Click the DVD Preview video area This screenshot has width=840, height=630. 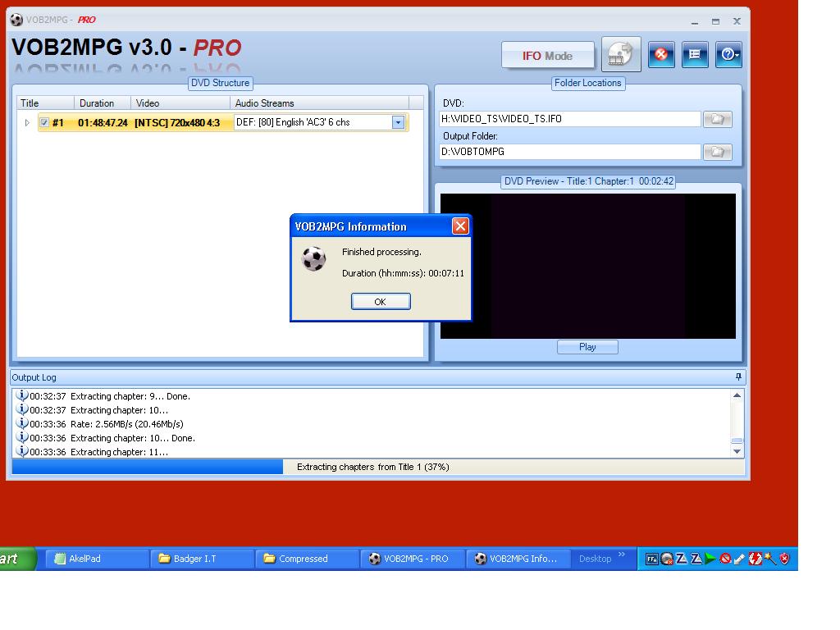click(587, 266)
